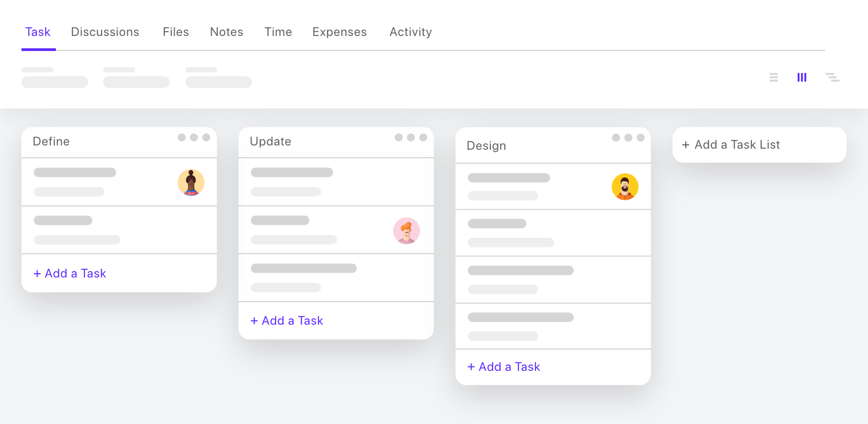Go to the Time tab
The image size is (868, 424).
coord(278,32)
